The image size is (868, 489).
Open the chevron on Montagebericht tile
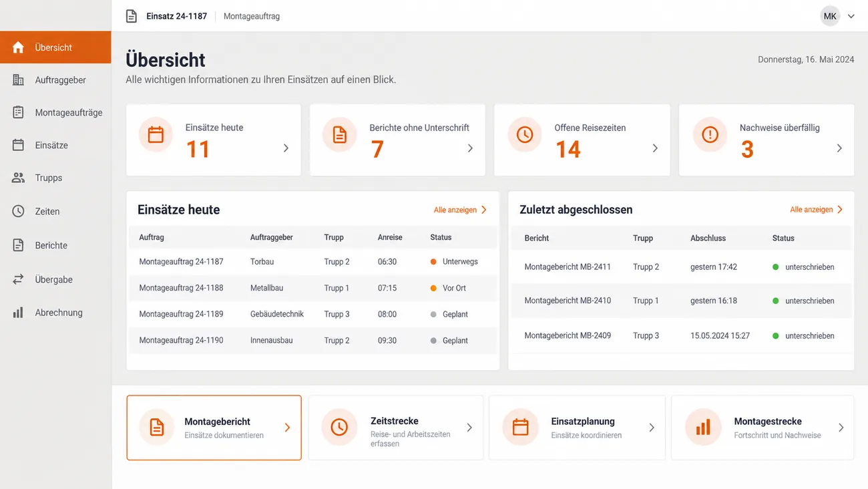[287, 428]
